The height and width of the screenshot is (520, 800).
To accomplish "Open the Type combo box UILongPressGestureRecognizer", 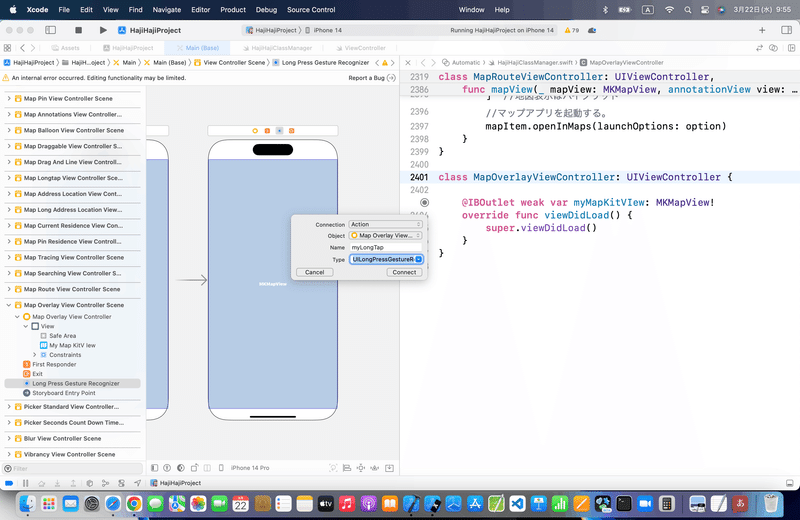I will point(386,259).
